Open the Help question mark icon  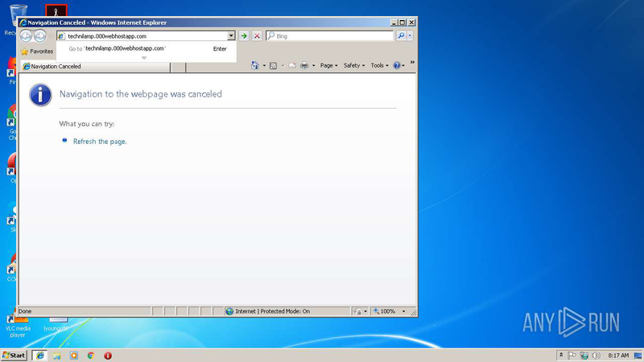pos(398,66)
